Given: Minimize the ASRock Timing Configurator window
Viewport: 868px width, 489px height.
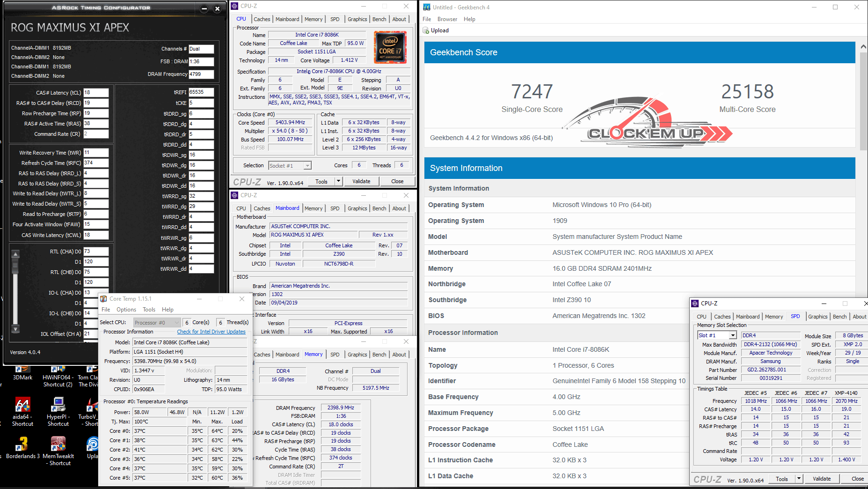Looking at the screenshot, I should pos(204,8).
